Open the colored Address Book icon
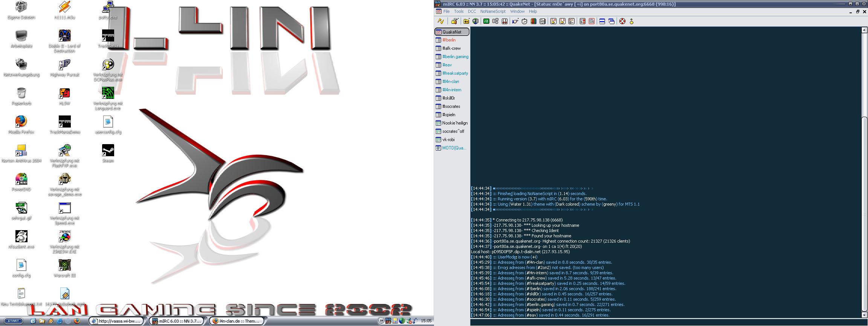 click(x=533, y=22)
